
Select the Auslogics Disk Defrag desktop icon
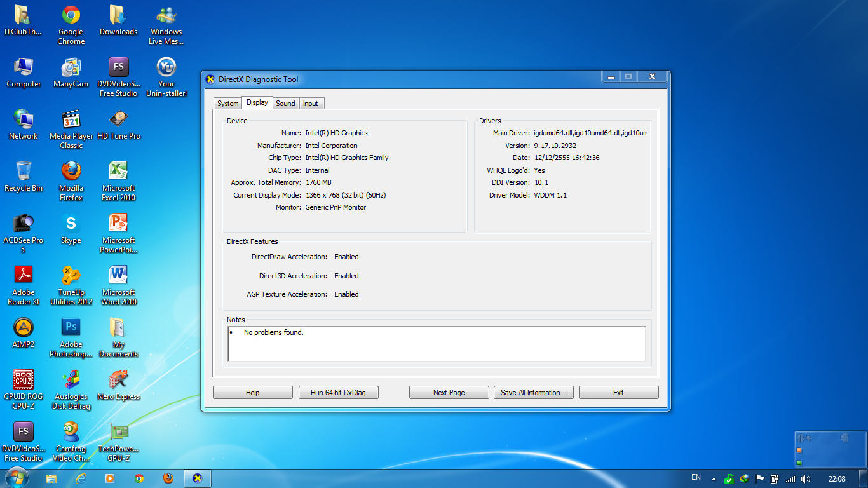(x=71, y=390)
